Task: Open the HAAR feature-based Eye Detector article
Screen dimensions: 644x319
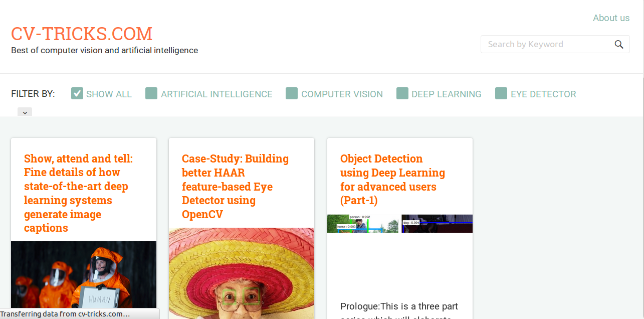Action: (x=236, y=187)
